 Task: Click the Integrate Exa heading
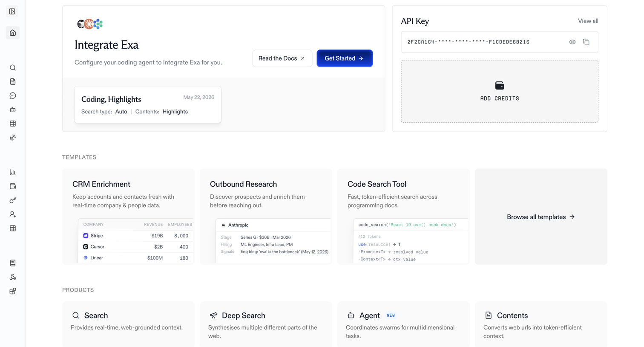click(106, 45)
